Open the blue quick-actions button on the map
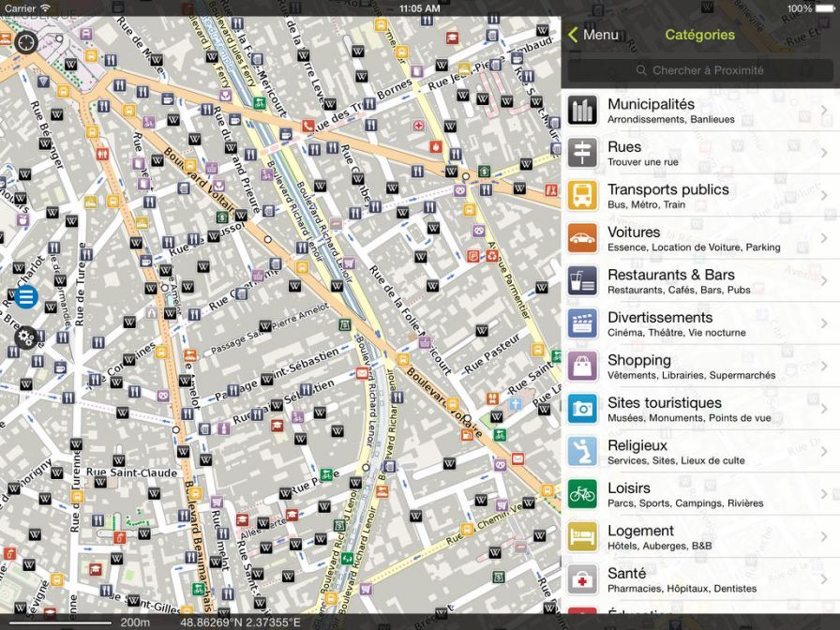 [24, 296]
